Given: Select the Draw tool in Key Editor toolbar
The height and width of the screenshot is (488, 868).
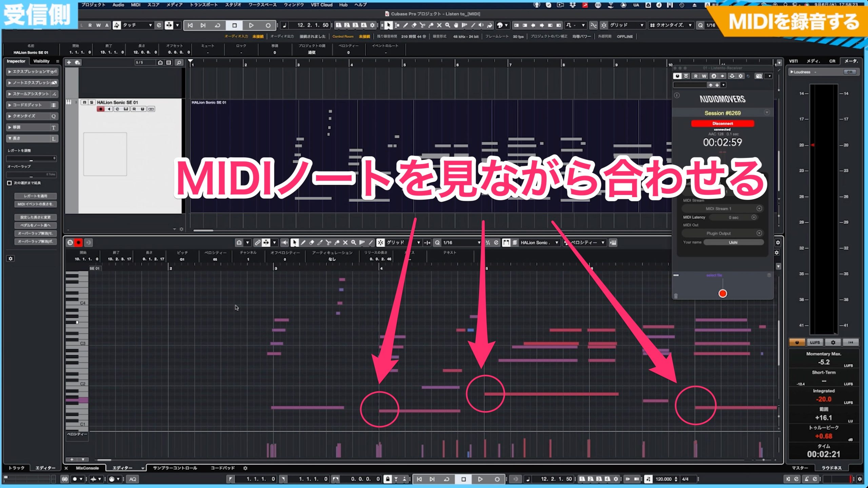Looking at the screenshot, I should 303,242.
